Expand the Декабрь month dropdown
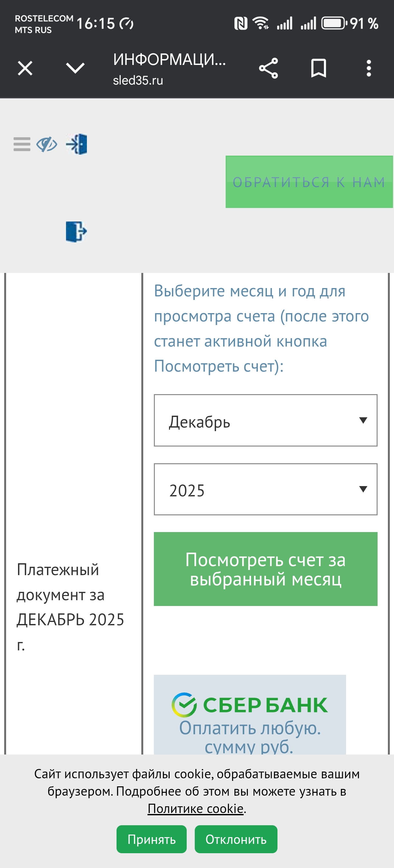Viewport: 394px width, 868px height. coord(266,420)
